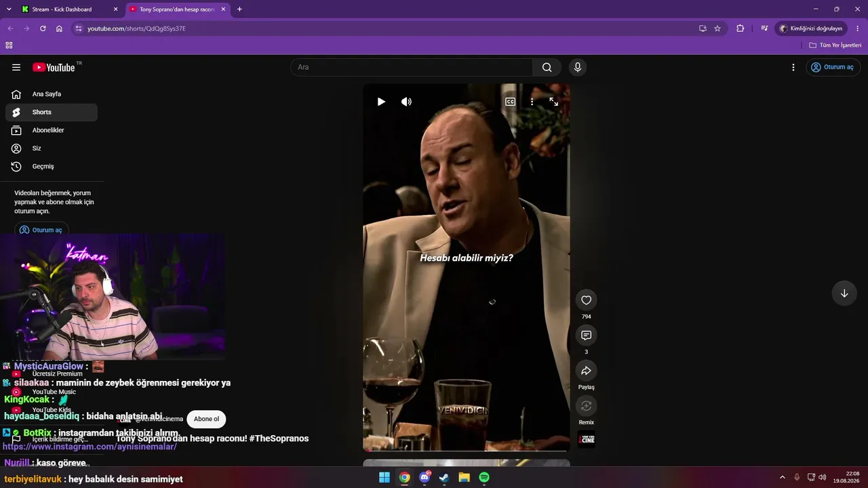Open comments on the Short
The image size is (868, 488).
[x=587, y=335]
